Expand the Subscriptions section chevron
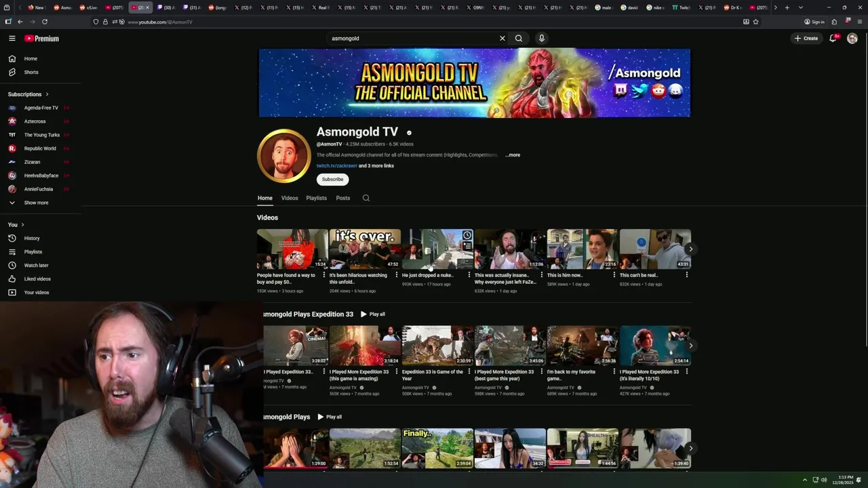 47,94
